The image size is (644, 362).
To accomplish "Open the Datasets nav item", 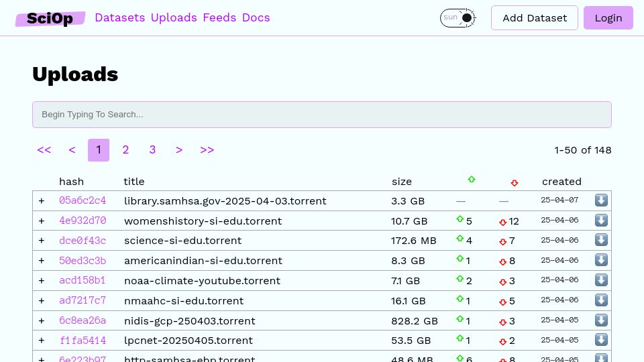I will pyautogui.click(x=119, y=17).
